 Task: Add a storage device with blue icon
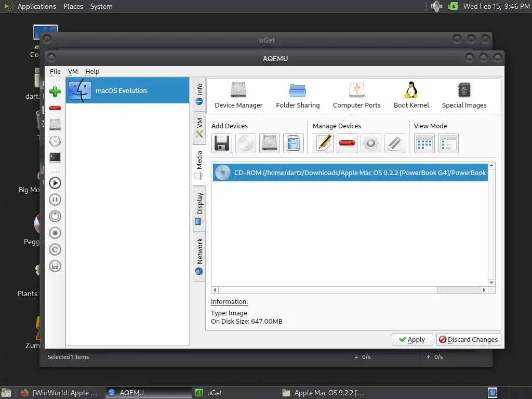[293, 143]
